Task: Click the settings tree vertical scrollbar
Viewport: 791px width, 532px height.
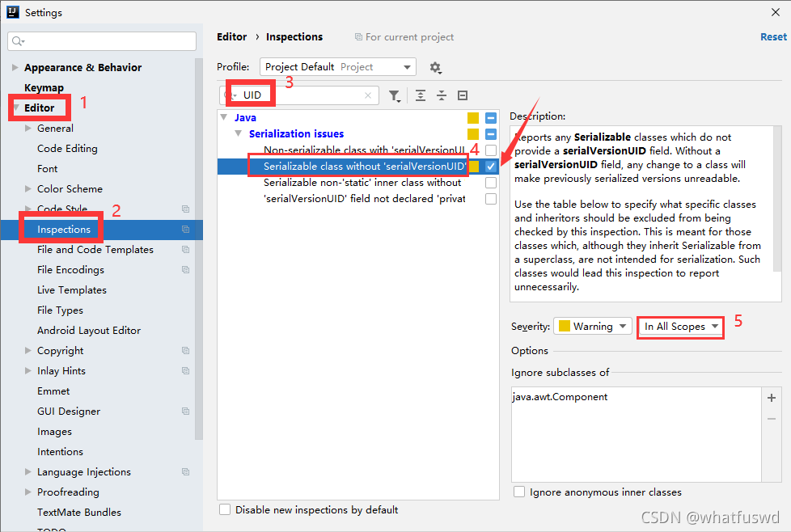Action: pyautogui.click(x=199, y=249)
